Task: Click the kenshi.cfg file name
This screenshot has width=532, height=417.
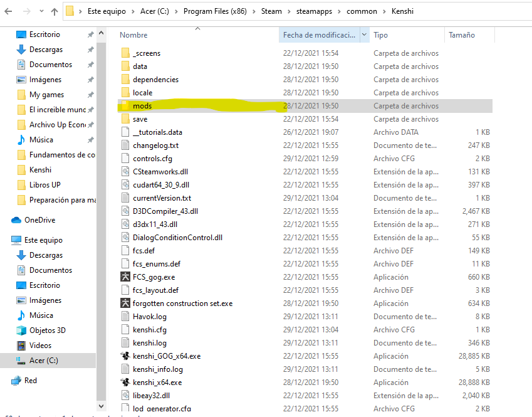Action: click(x=150, y=330)
